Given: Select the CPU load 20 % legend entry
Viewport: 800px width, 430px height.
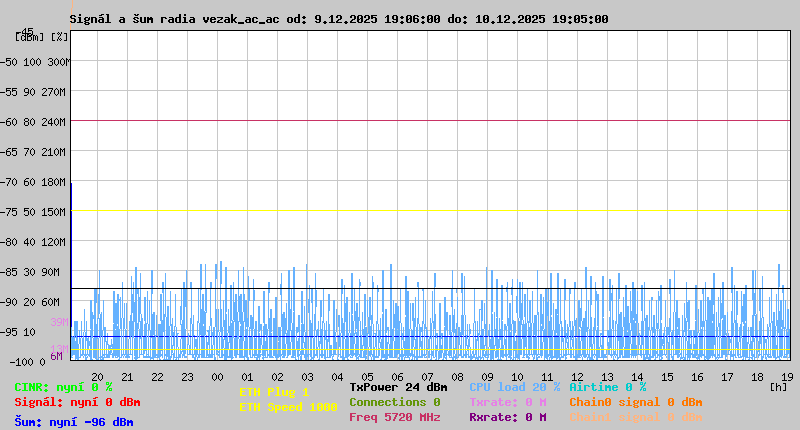Looking at the screenshot, I should (x=514, y=387).
